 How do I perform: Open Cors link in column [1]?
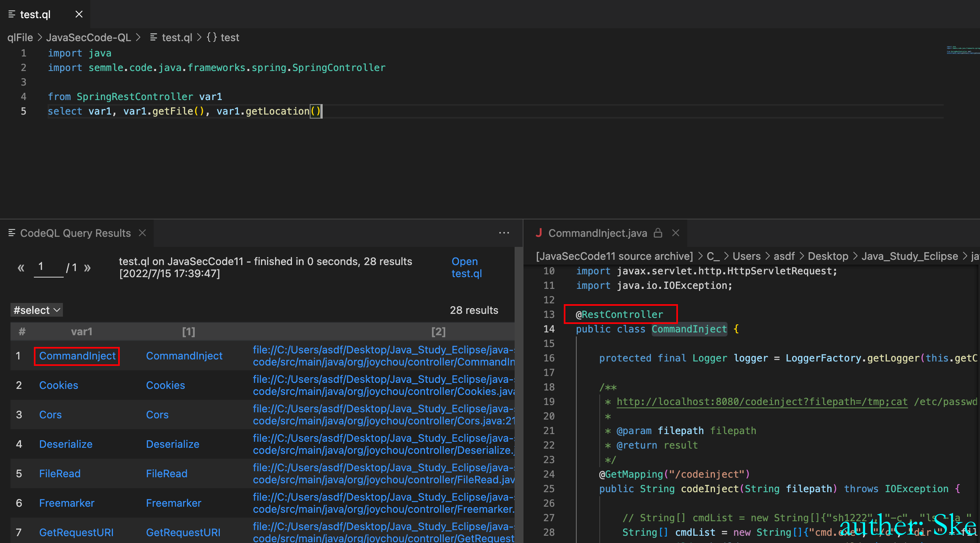pyautogui.click(x=157, y=415)
